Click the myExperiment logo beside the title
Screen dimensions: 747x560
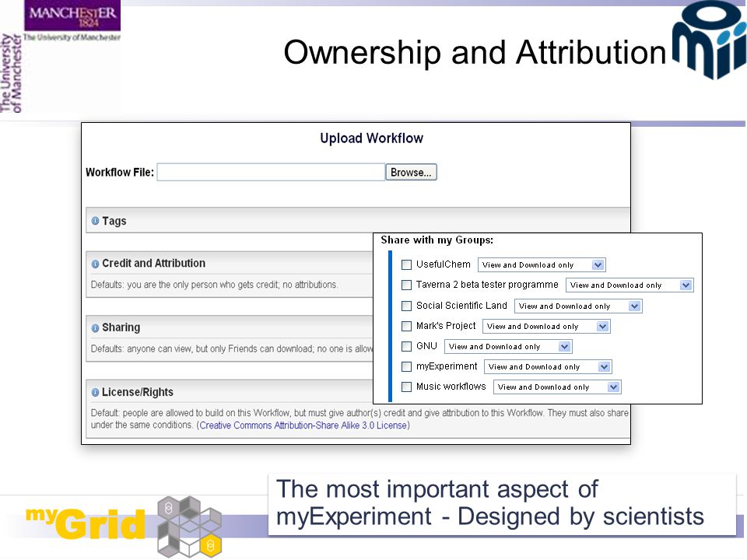tap(710, 39)
